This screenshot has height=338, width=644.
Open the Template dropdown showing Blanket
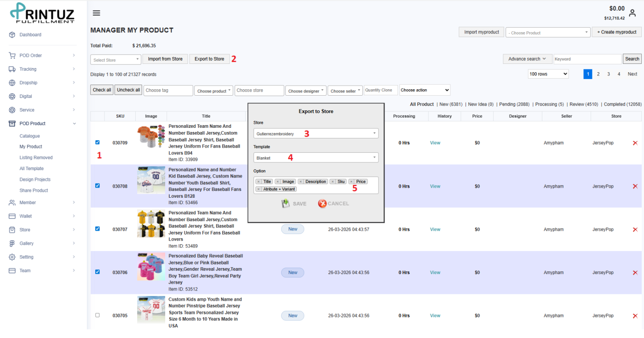pyautogui.click(x=316, y=158)
